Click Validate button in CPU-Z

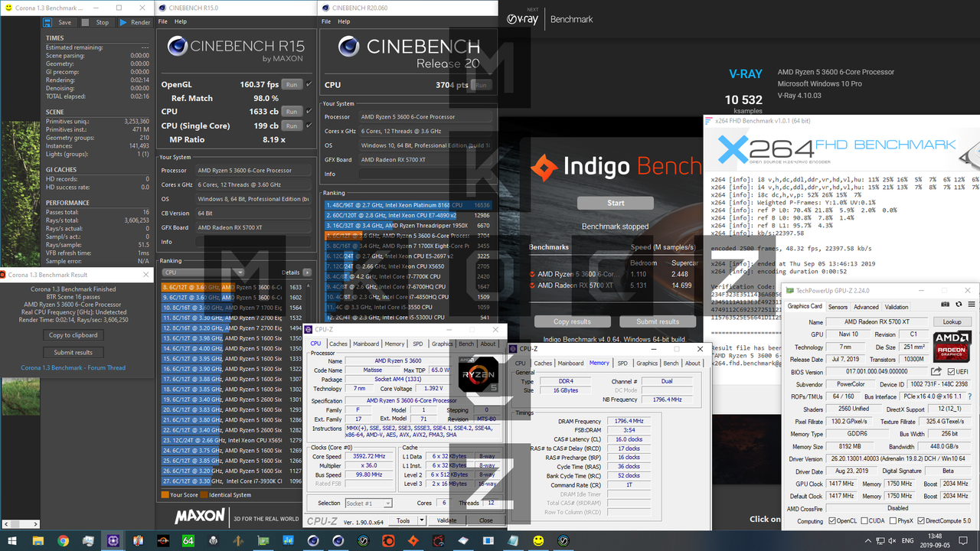[446, 520]
